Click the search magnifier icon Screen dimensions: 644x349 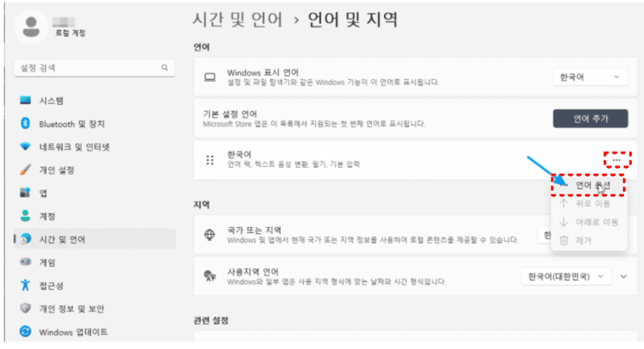pos(164,68)
